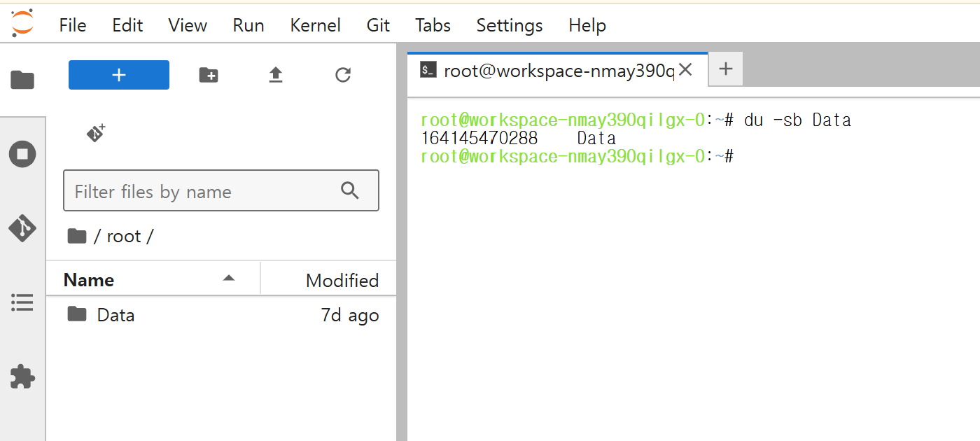Open the Git menu
The height and width of the screenshot is (441, 980).
coord(378,26)
